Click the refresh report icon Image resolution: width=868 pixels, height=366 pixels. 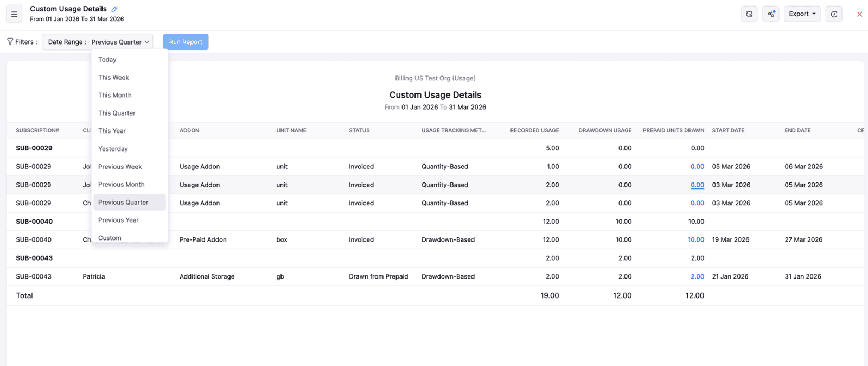(x=834, y=14)
